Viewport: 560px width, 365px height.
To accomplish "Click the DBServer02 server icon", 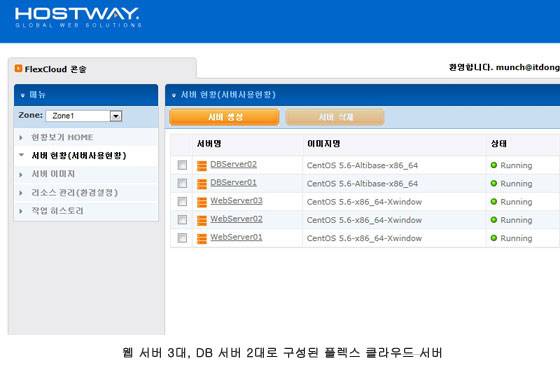I will click(x=202, y=166).
